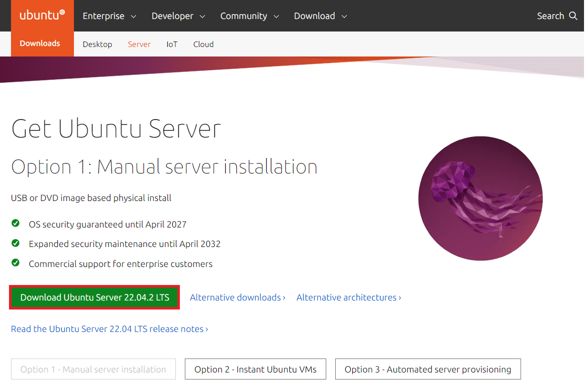Switch to the Server tab
This screenshot has width=588, height=392.
point(139,44)
